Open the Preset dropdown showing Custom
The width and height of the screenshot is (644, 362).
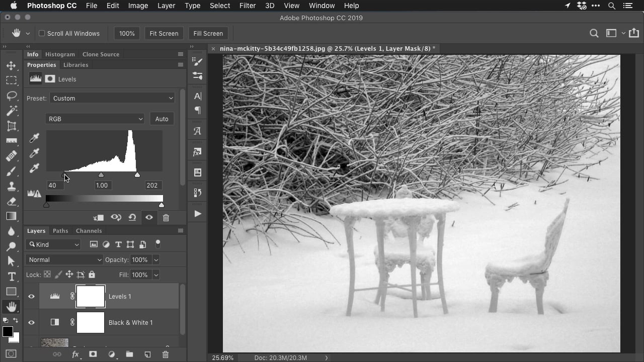point(112,98)
